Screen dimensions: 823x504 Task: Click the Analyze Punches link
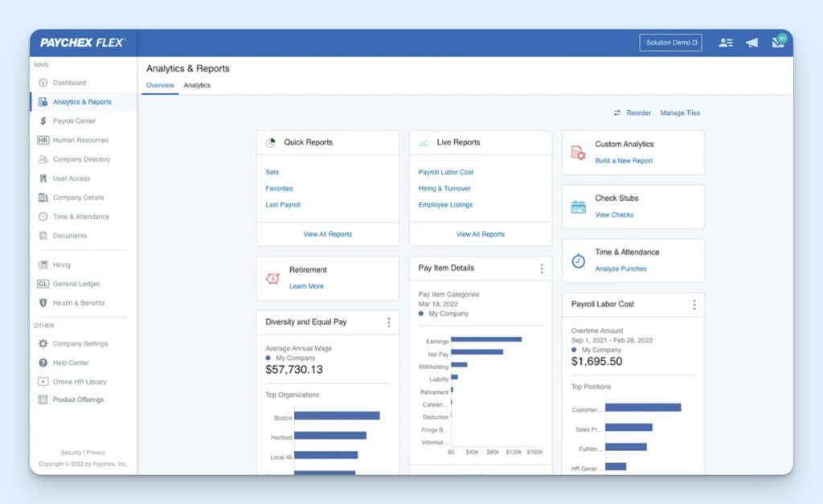pos(621,268)
